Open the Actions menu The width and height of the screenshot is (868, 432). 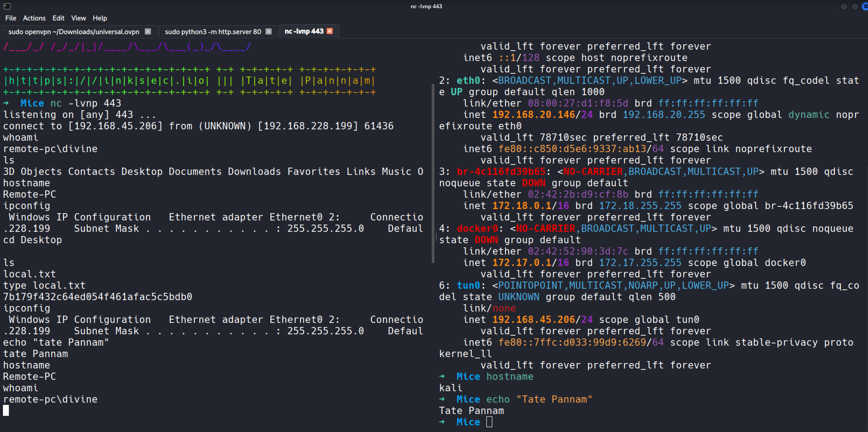coord(34,18)
